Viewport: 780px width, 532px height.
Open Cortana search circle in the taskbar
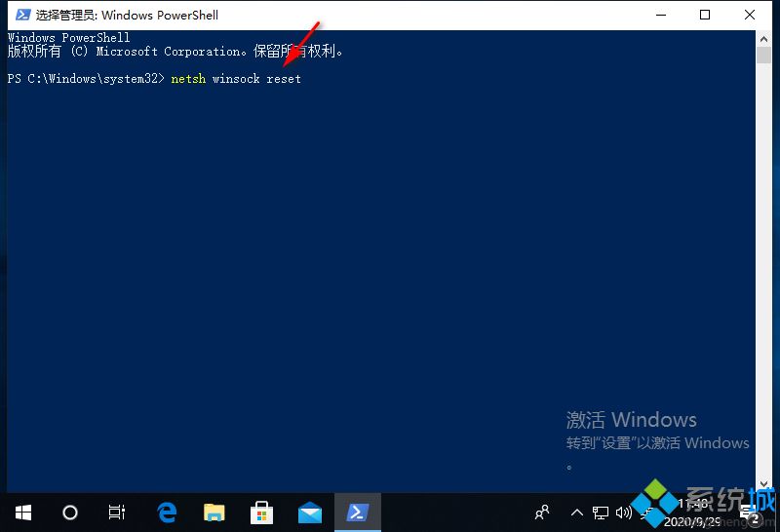click(69, 513)
